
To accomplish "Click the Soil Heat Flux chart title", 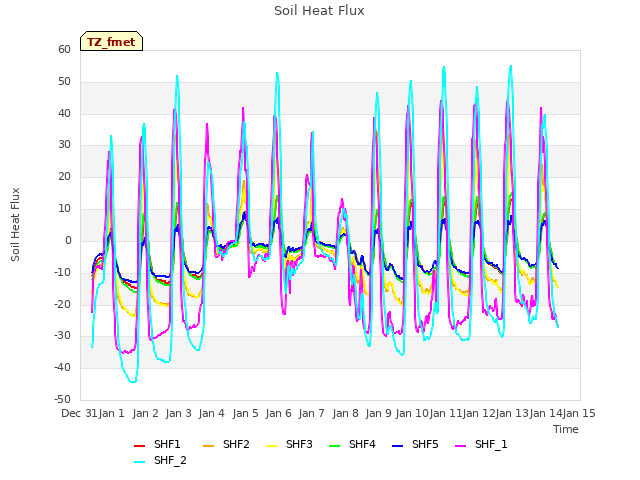I will point(319,11).
